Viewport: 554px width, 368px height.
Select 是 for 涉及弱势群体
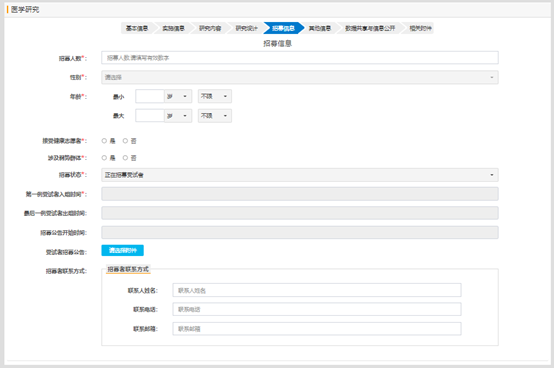point(104,158)
